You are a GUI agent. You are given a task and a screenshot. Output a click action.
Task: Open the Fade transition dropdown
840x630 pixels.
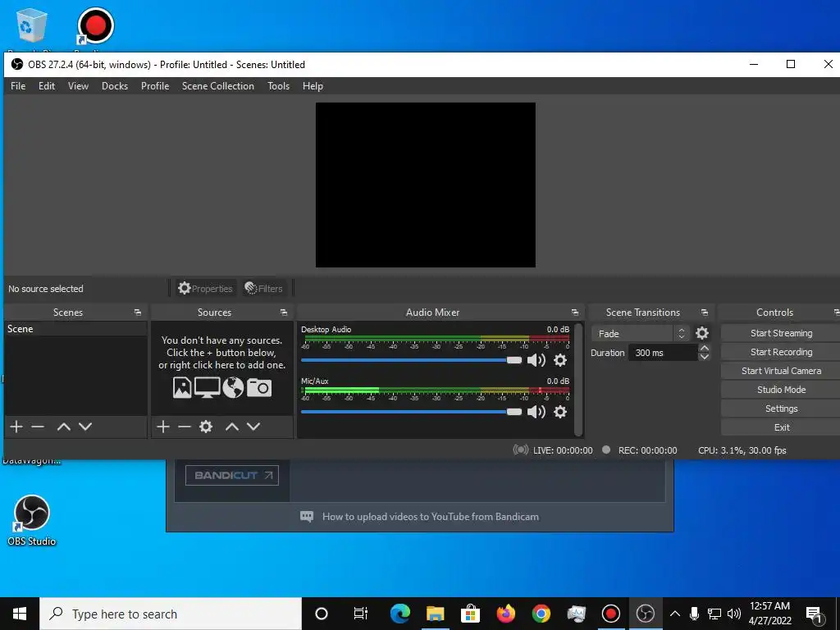point(640,333)
